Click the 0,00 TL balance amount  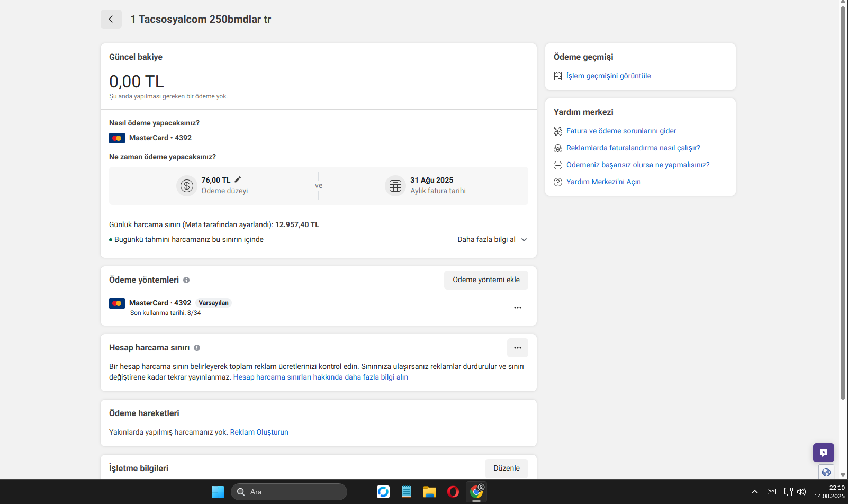point(137,82)
